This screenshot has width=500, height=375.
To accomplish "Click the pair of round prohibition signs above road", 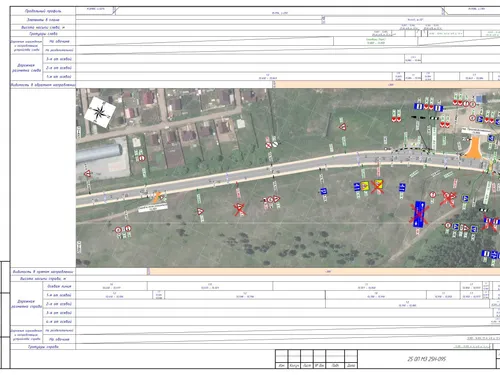I will coord(272,145).
